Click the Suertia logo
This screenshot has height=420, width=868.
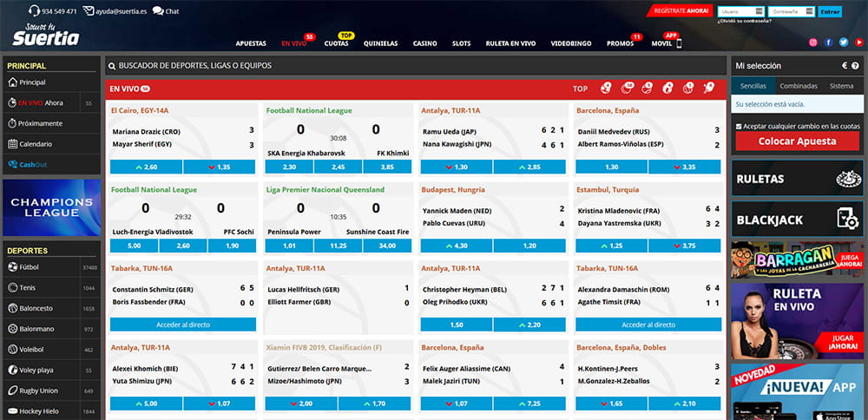[x=46, y=35]
